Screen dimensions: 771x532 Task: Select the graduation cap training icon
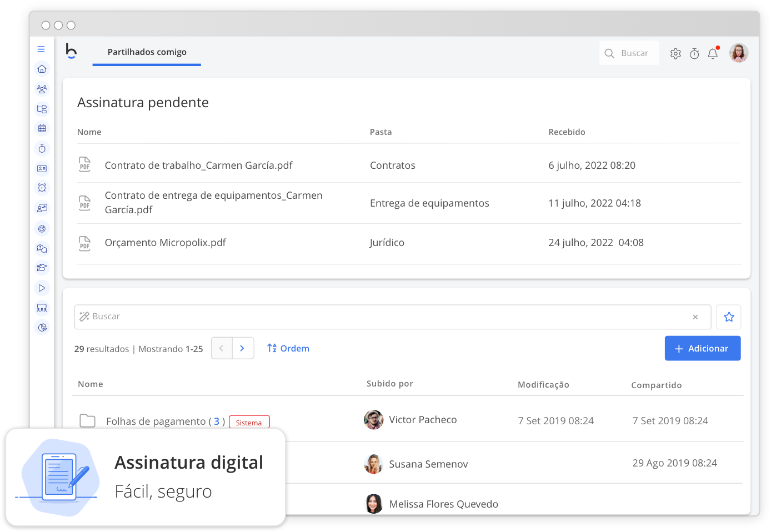tap(42, 267)
